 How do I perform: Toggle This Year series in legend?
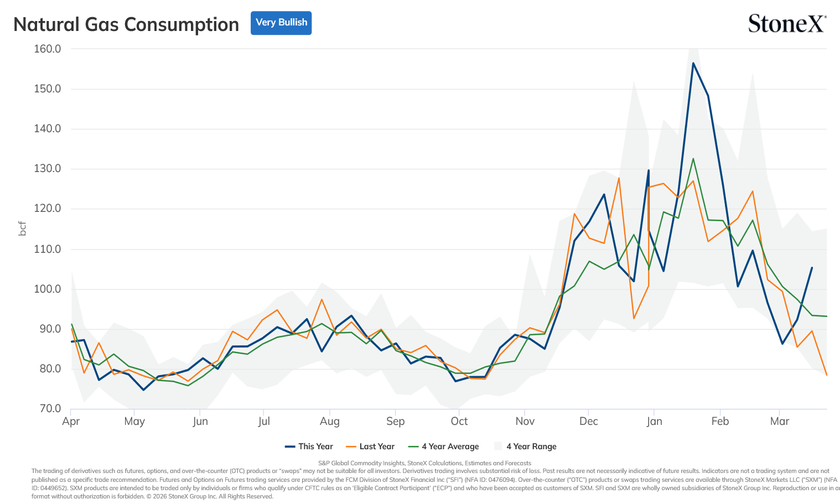tap(309, 446)
